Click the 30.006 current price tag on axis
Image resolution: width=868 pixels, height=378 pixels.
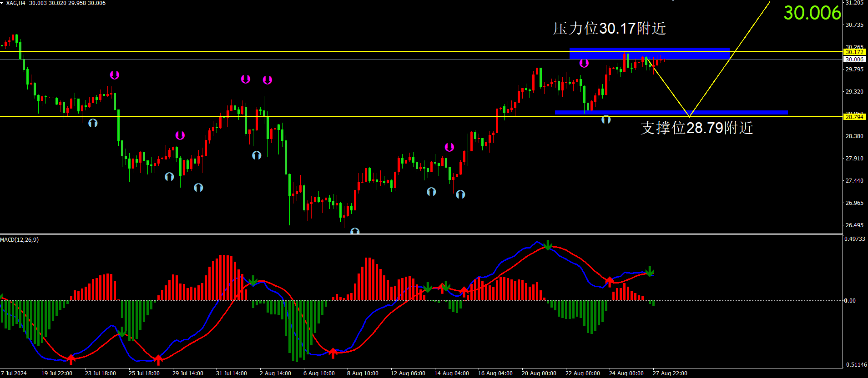pyautogui.click(x=854, y=60)
